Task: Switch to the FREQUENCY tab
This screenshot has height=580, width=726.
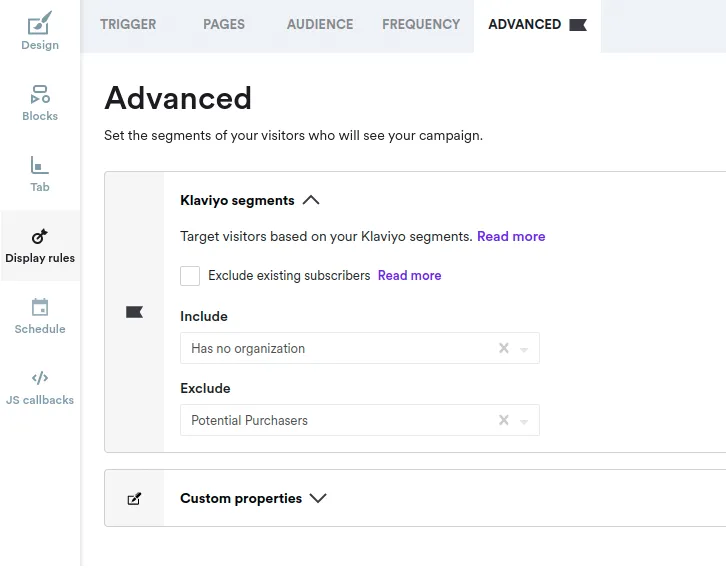Action: [x=421, y=24]
